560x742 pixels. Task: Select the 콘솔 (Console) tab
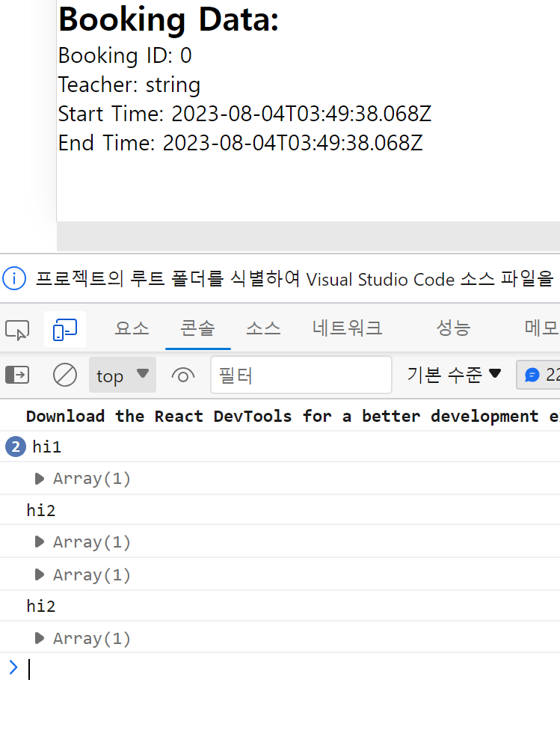coord(197,328)
